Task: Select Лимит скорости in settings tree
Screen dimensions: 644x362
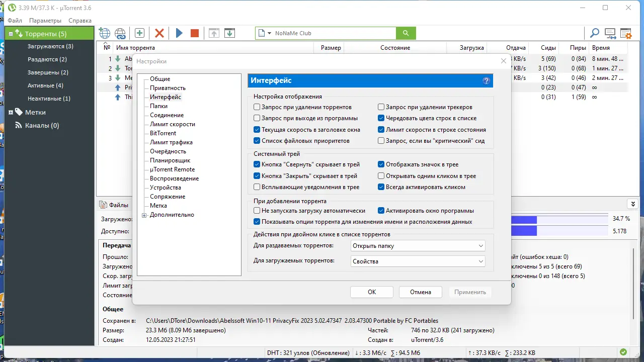Action: point(173,124)
